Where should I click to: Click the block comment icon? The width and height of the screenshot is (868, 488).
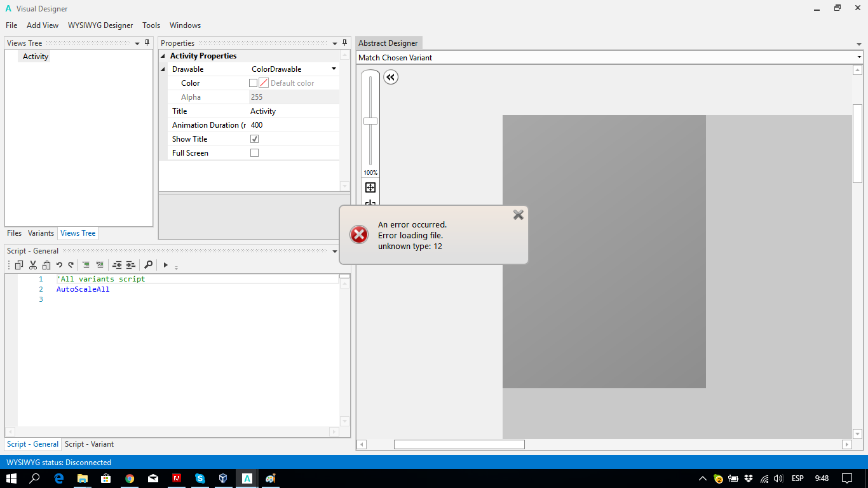86,265
